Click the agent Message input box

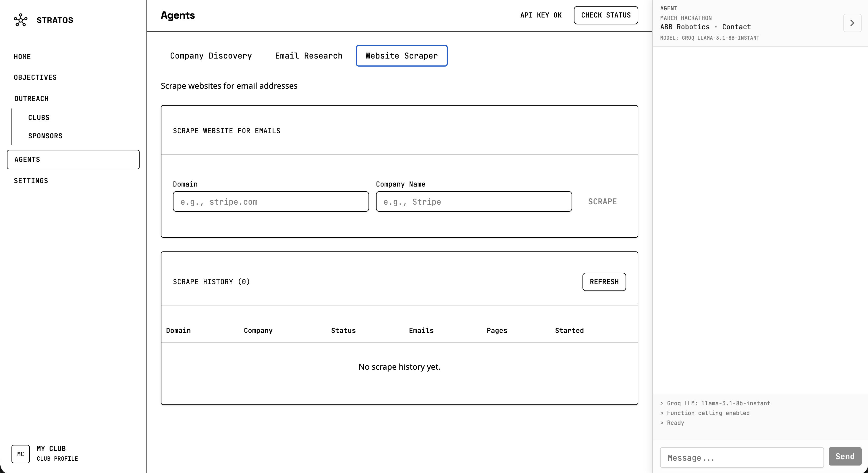pos(741,458)
